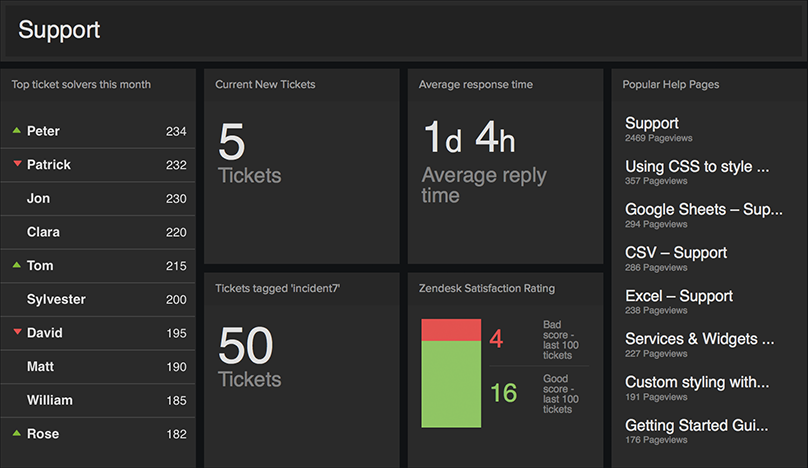Click the green up arrow beside Tom
808x468 pixels.
[x=16, y=266]
